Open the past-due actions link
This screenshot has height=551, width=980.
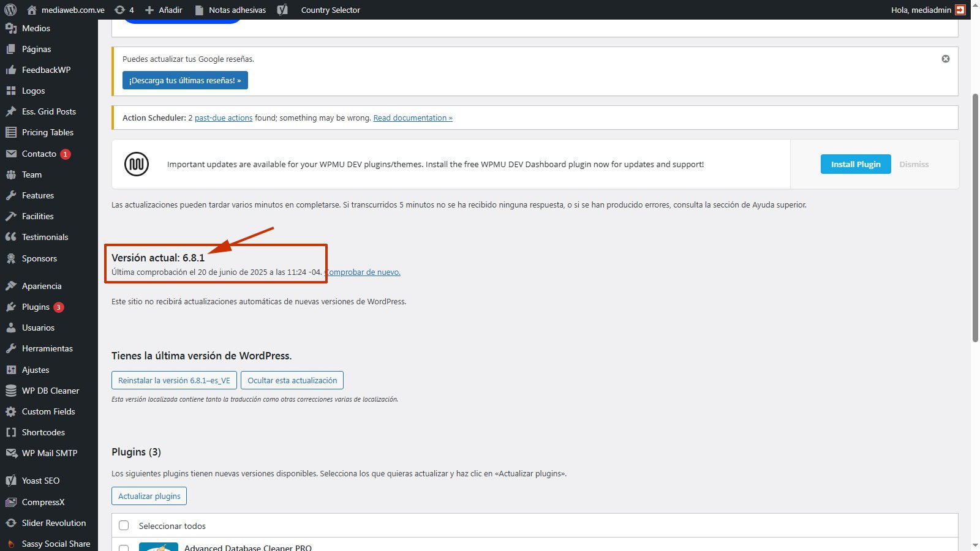tap(224, 118)
